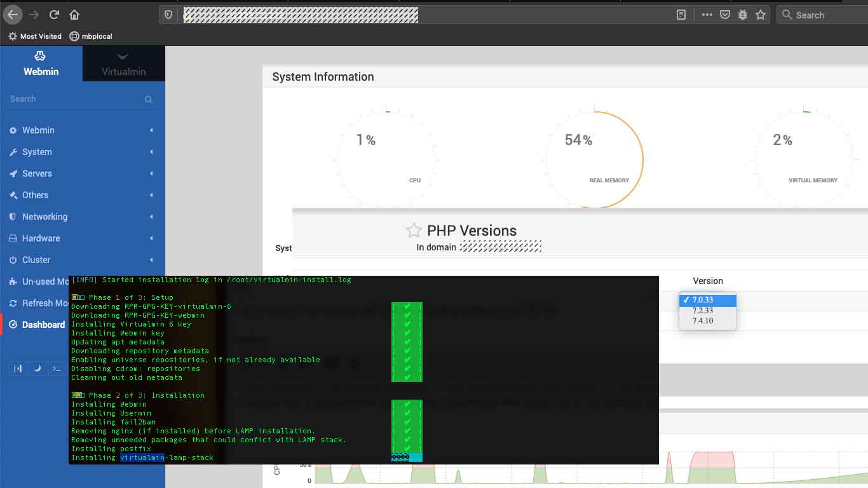Collapse navigation menu with sidebar slider icon
This screenshot has width=868, height=488.
point(18,368)
